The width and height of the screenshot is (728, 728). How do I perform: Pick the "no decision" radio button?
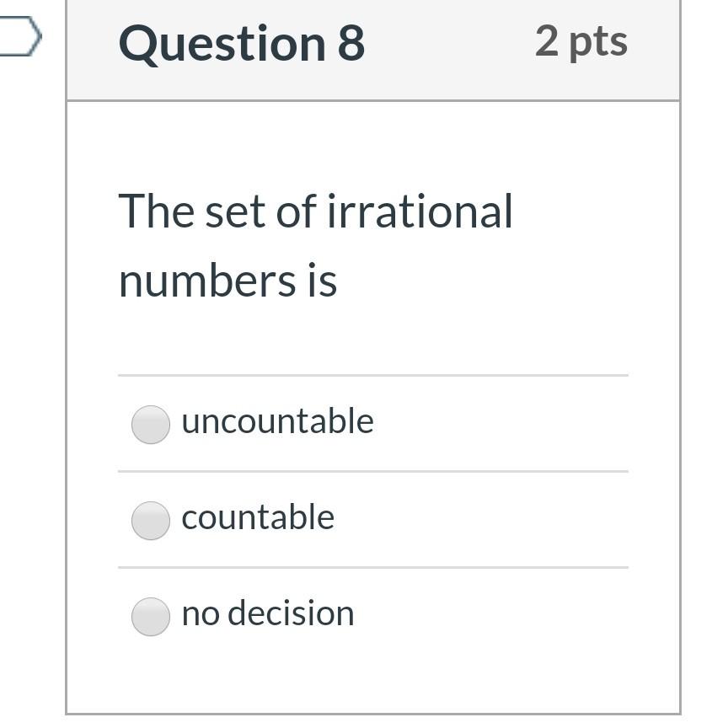point(150,616)
